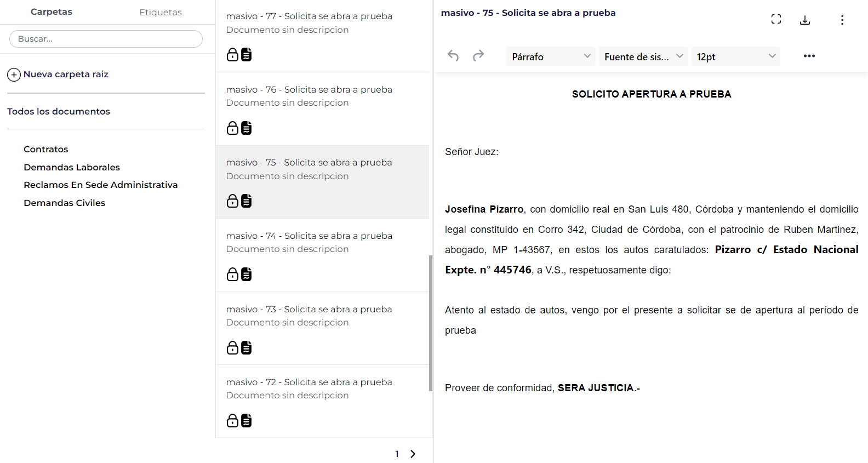The image size is (868, 463).
Task: Open the Demandas Laborales folder
Action: [72, 167]
